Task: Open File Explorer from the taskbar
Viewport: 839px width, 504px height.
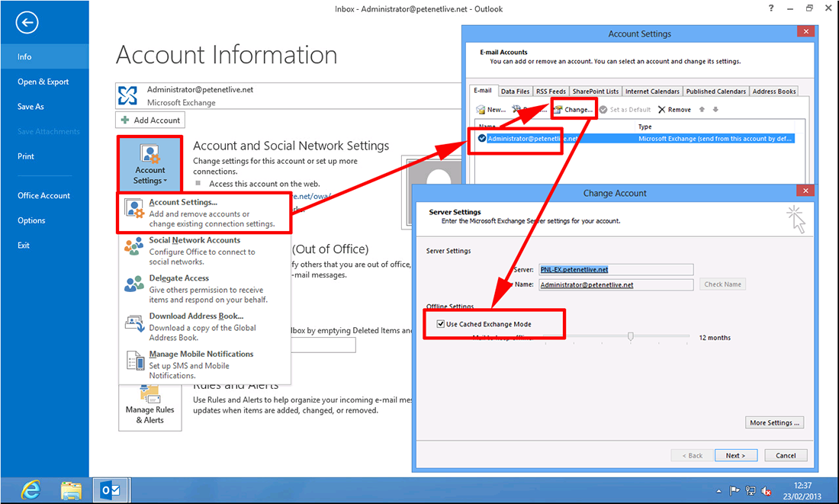Action: point(71,490)
